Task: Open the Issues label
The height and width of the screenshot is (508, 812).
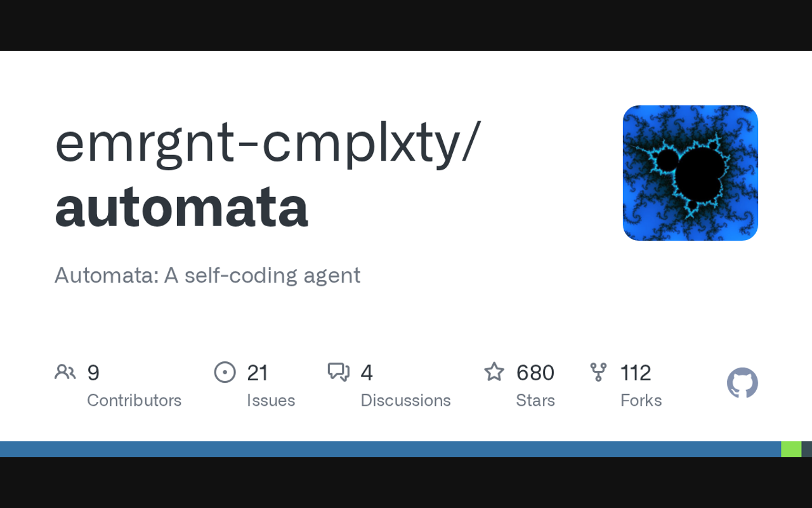Action: pos(271,400)
